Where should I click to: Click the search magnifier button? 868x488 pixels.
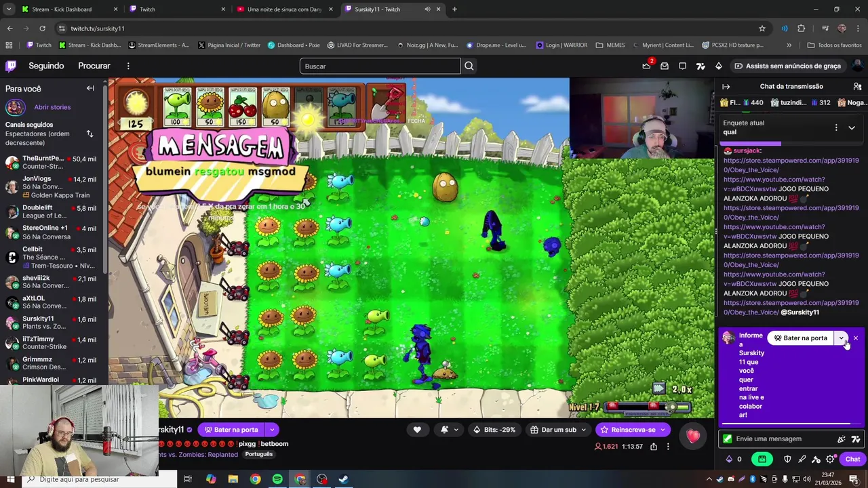coord(469,66)
